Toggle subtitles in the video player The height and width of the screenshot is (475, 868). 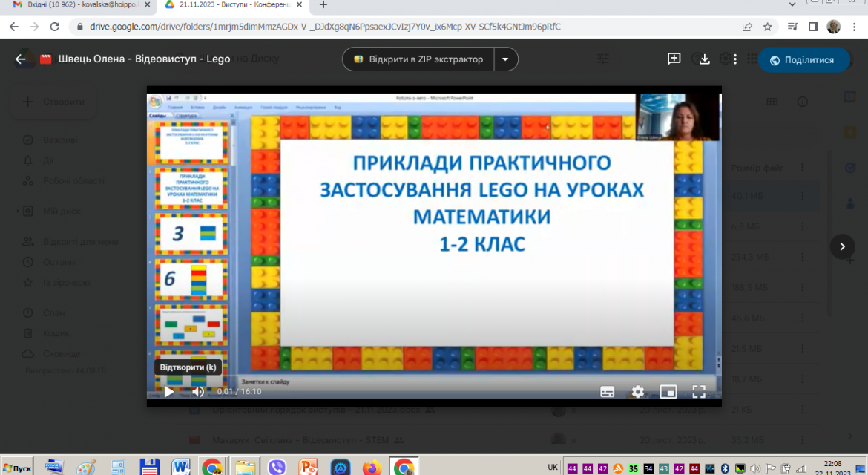click(608, 391)
